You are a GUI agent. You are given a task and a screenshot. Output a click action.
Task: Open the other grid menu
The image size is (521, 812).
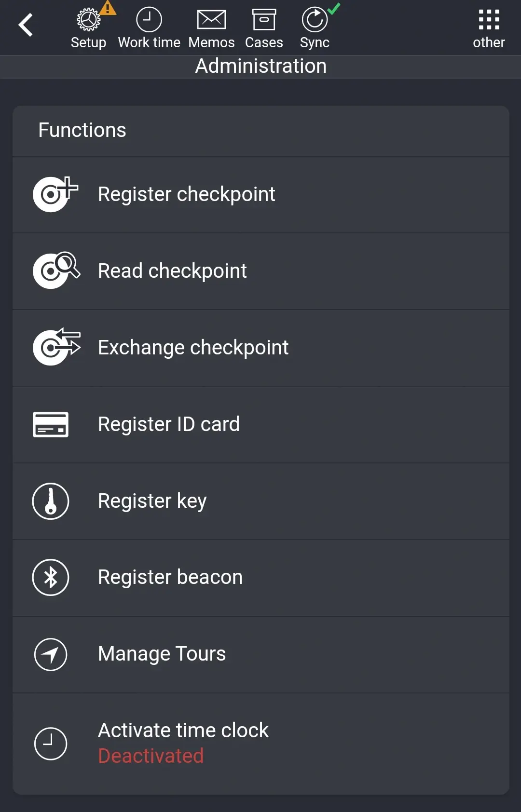tap(489, 20)
